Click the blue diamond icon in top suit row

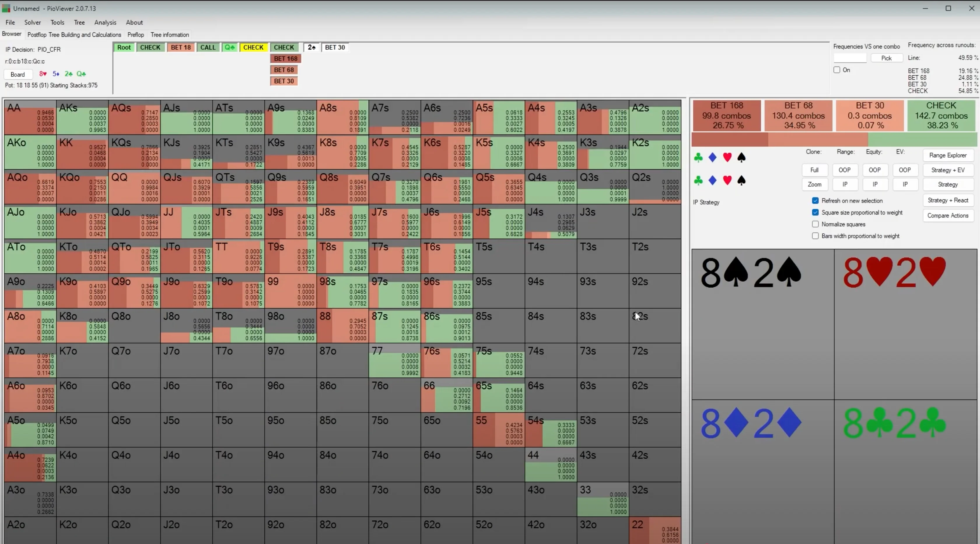click(713, 158)
